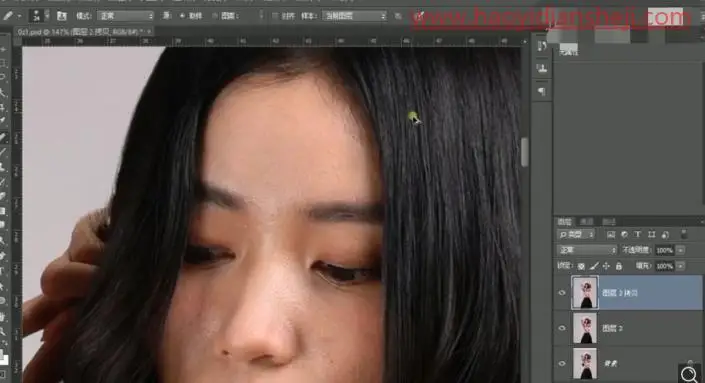Click the 不透明度 opacity value field

(x=665, y=250)
